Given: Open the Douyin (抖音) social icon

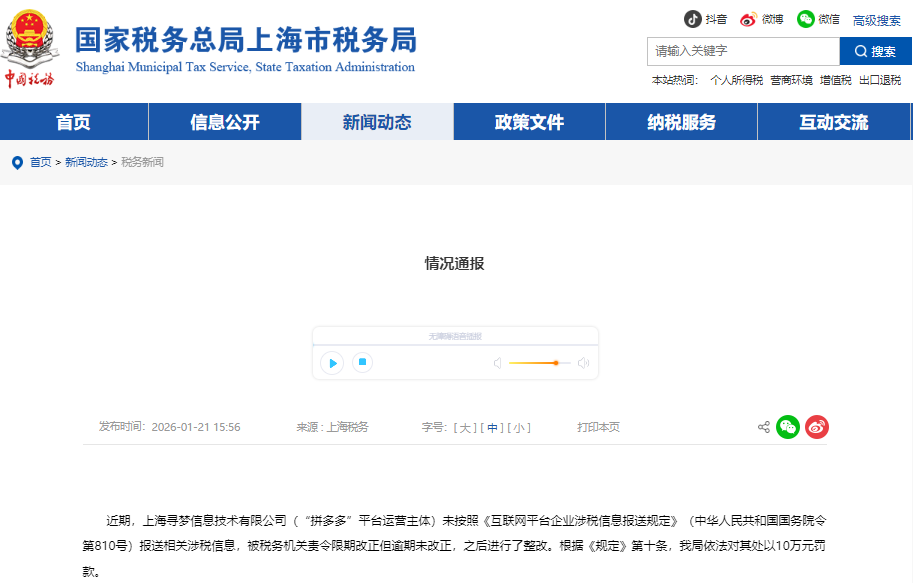Looking at the screenshot, I should click(x=692, y=19).
